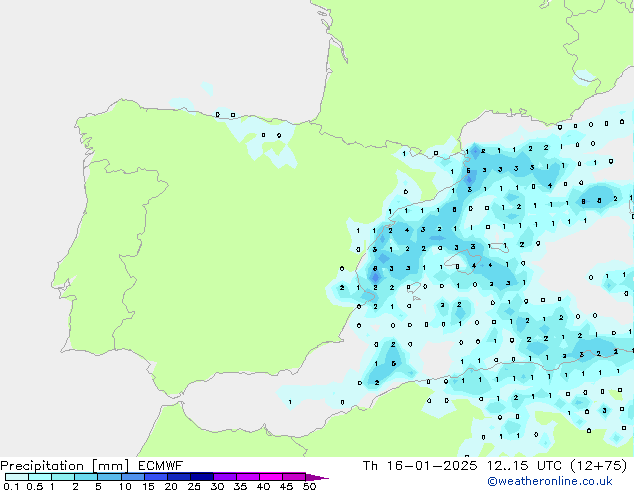
Task: Click the lightest cyan 0.1–0.5 legend swatch
Action: pyautogui.click(x=17, y=477)
